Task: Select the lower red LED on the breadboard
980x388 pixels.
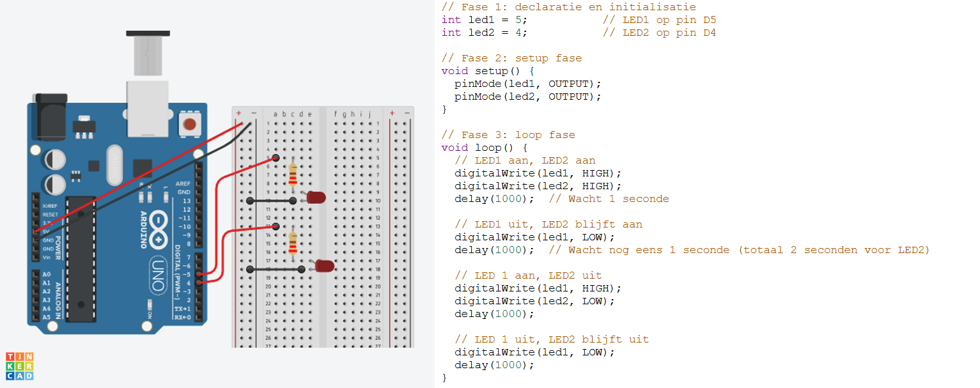Action: pyautogui.click(x=324, y=265)
